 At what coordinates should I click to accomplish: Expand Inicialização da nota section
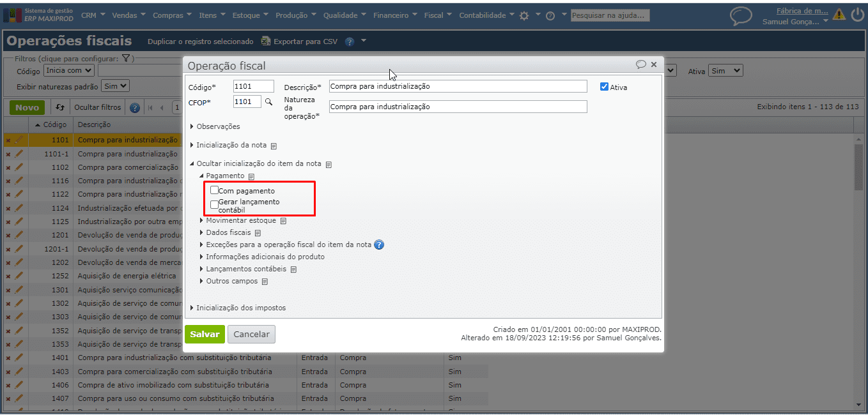[228, 145]
